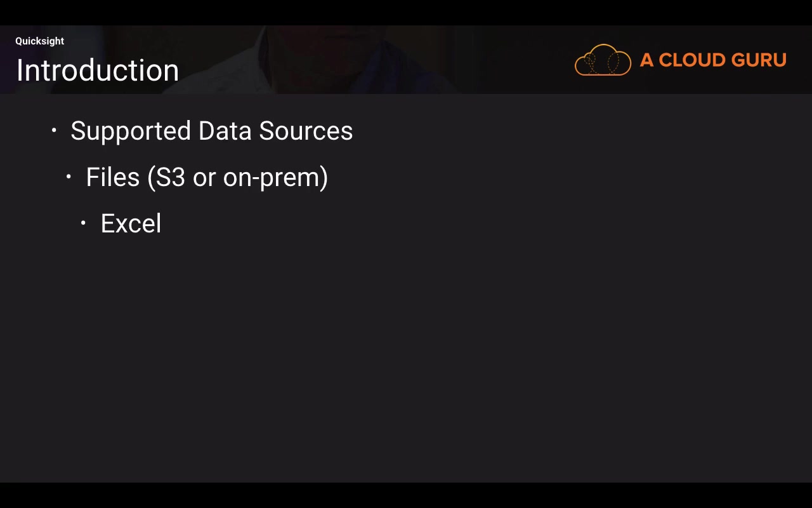This screenshot has width=812, height=508.
Task: Click the bullet dot before Files
Action: click(x=69, y=177)
